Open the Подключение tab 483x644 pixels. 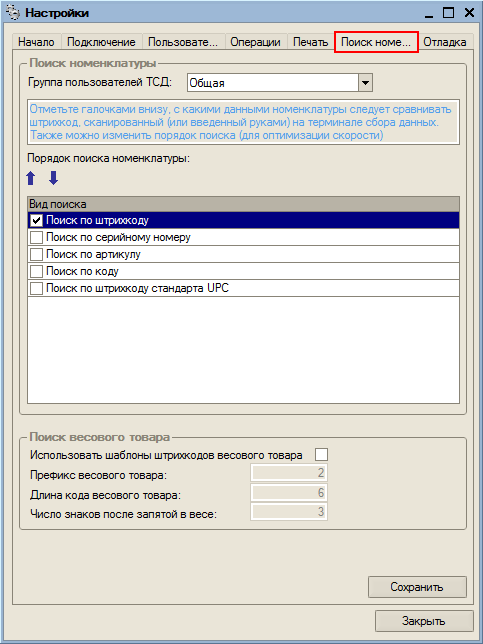101,42
